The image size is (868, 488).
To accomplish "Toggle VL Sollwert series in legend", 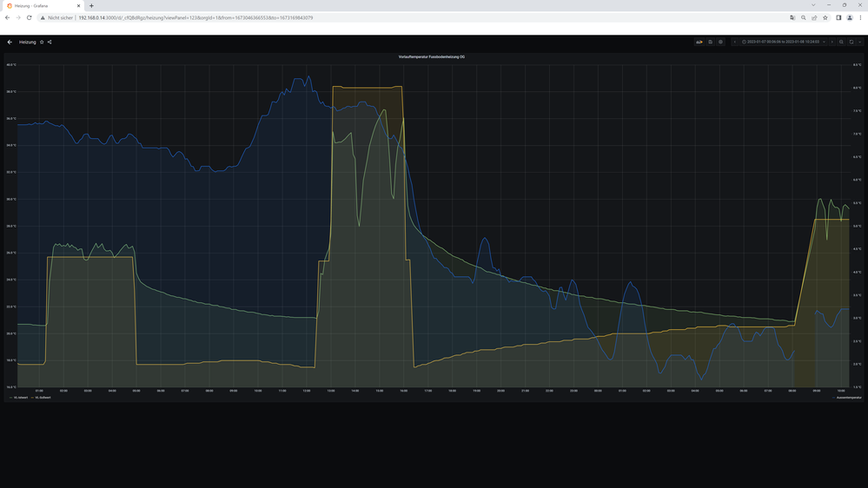I will coord(42,398).
